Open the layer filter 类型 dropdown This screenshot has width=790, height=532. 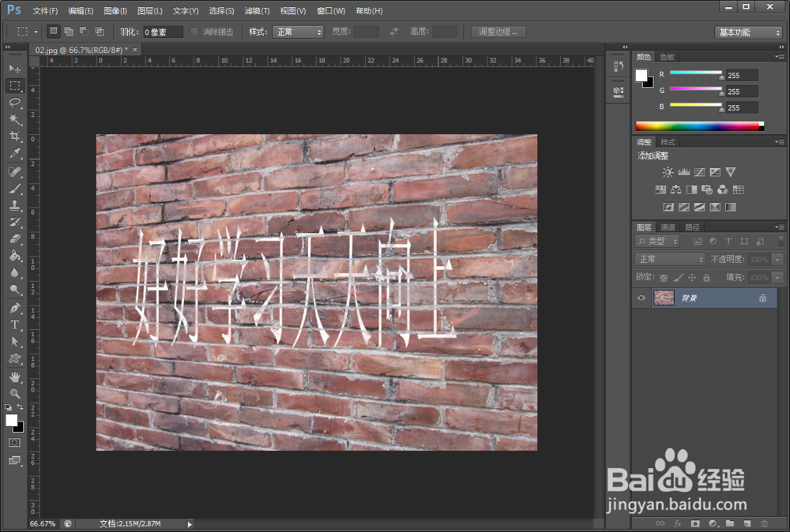point(657,242)
